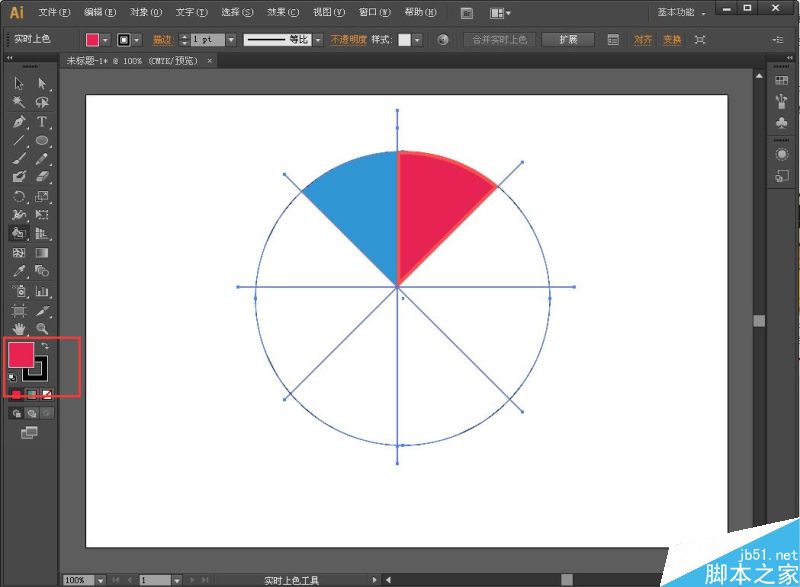Open the 描边 stroke panel link

tap(162, 40)
